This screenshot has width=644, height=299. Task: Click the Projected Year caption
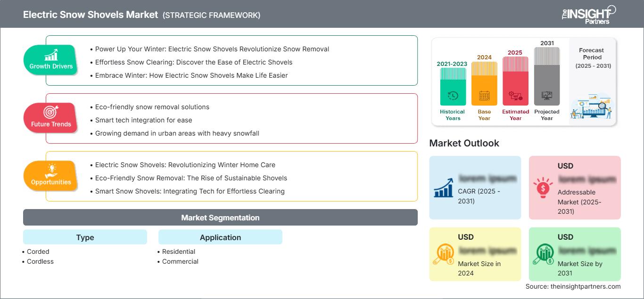pyautogui.click(x=547, y=115)
